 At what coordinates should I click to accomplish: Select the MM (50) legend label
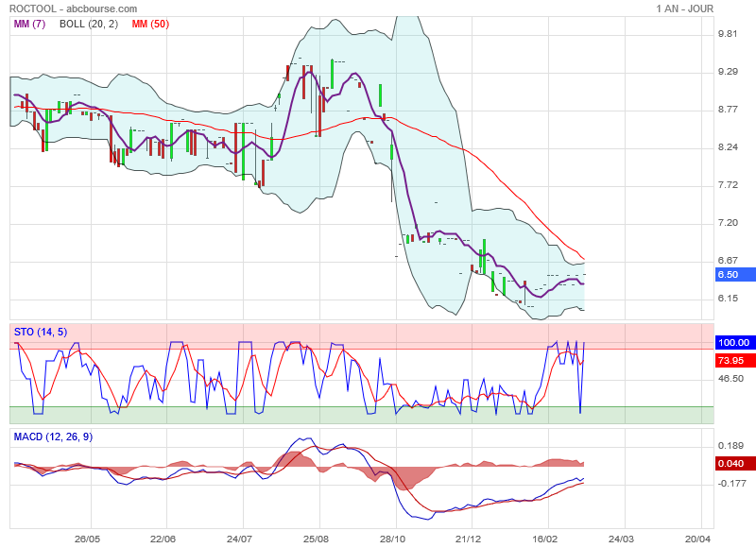(150, 24)
